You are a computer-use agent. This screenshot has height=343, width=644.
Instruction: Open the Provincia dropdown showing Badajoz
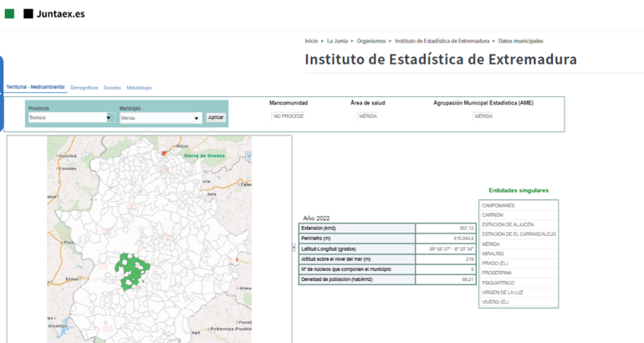(x=70, y=117)
